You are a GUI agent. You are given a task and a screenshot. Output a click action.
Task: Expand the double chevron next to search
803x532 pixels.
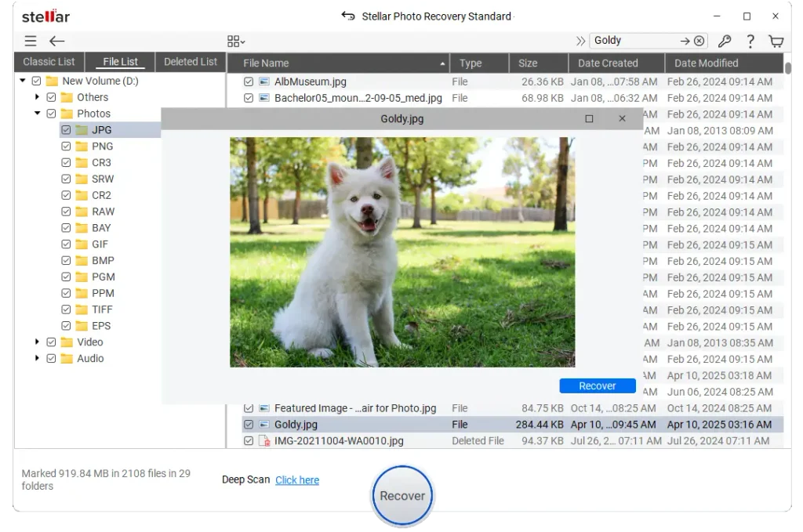580,41
